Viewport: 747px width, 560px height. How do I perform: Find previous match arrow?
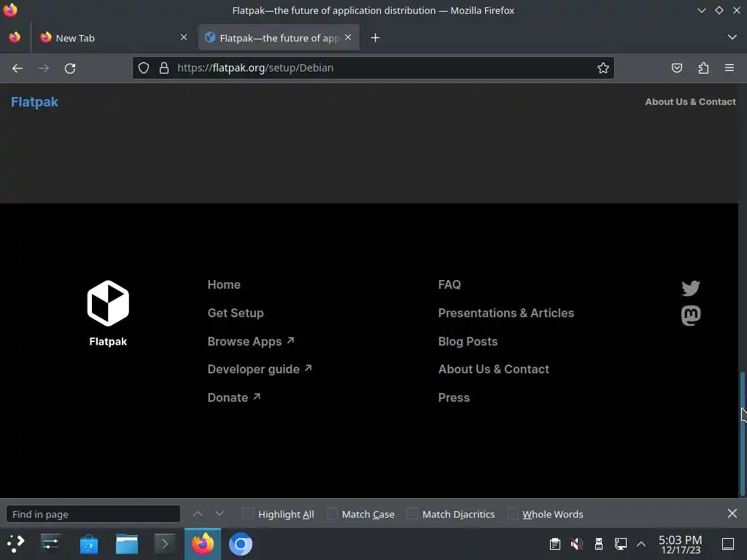pyautogui.click(x=198, y=514)
